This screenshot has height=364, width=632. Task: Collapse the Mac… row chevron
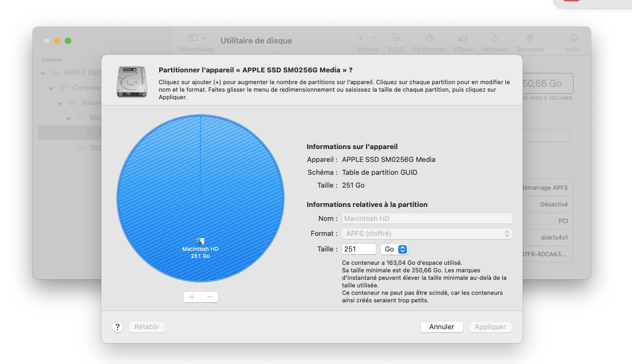68,118
